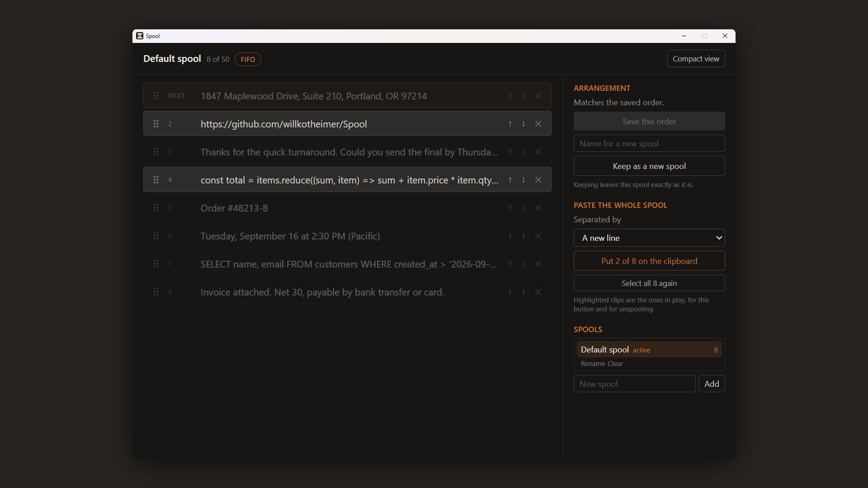Rename the Default spool
The height and width of the screenshot is (488, 868).
(593, 364)
